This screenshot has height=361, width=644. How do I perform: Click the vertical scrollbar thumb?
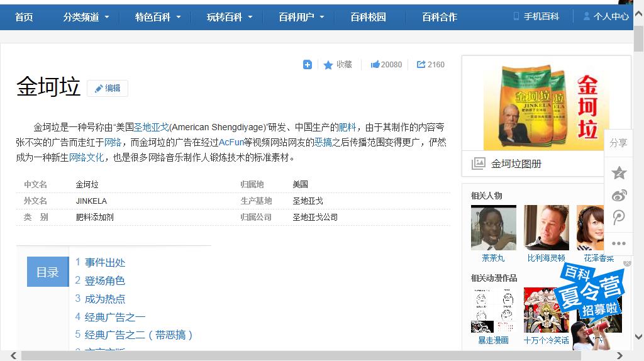(639, 38)
